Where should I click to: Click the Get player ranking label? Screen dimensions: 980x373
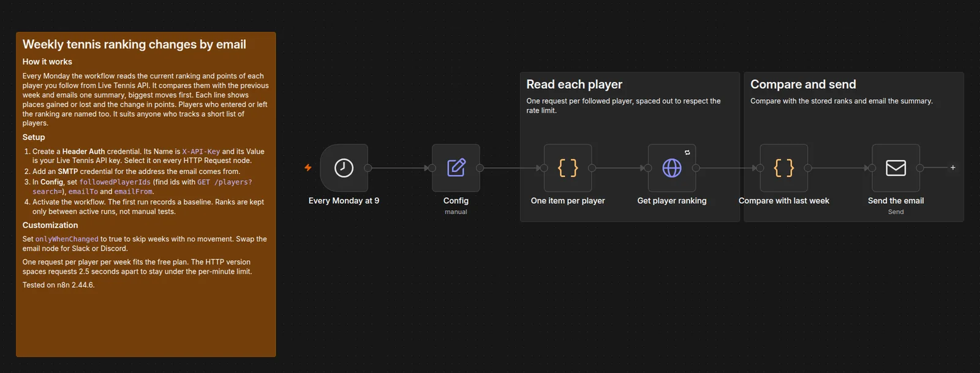click(x=672, y=201)
